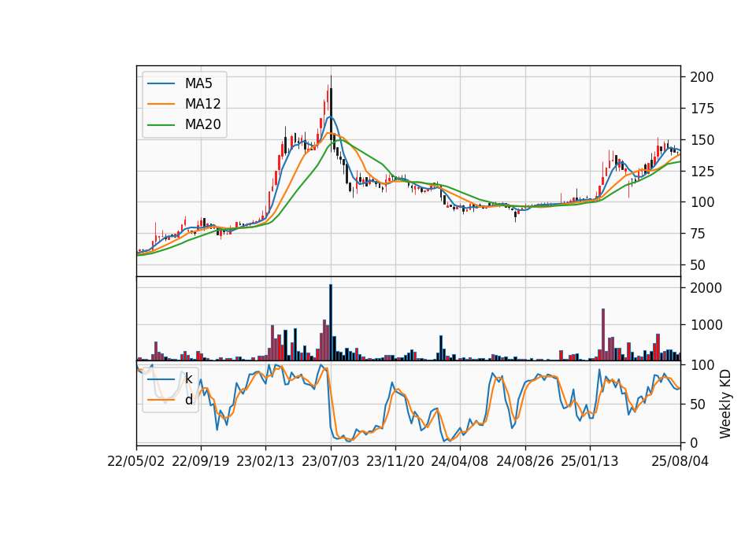
Task: Click the orange MA12 legend line sample
Action: click(x=161, y=104)
